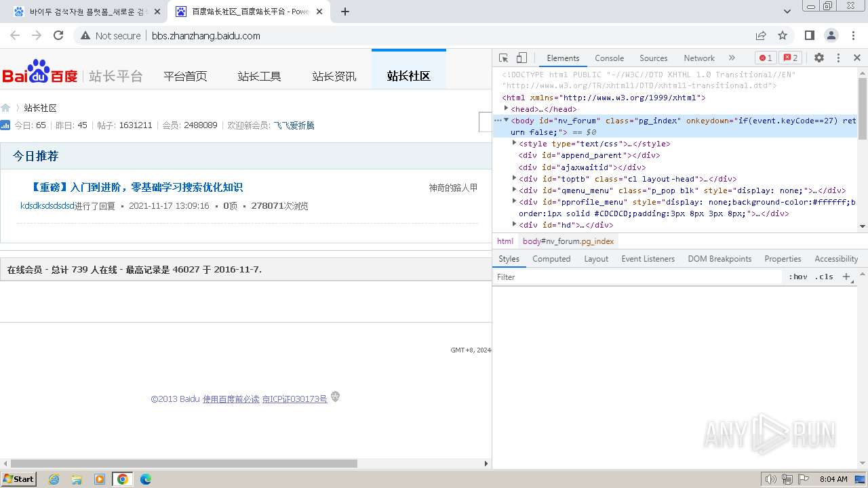This screenshot has width=868, height=488.
Task: Select the div ajaxwaitid node
Action: click(582, 167)
